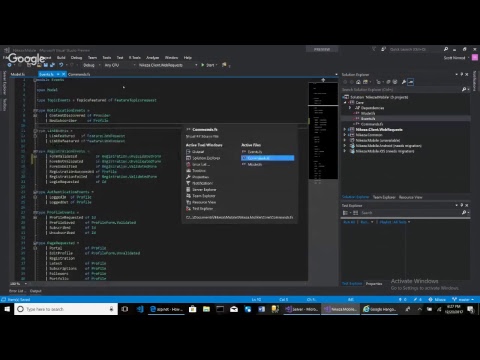Select Notifications in Active Tool Windows
The height and width of the screenshot is (360, 480).
coord(202,183)
